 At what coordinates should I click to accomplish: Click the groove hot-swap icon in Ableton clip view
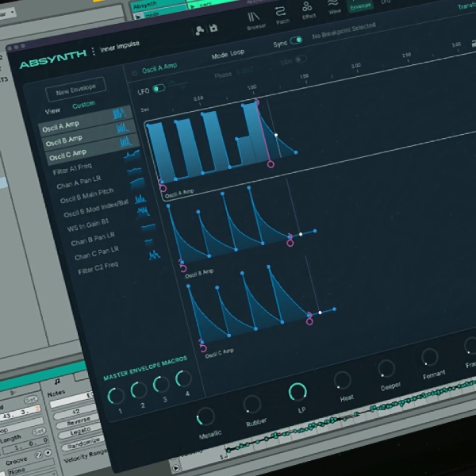click(38, 455)
